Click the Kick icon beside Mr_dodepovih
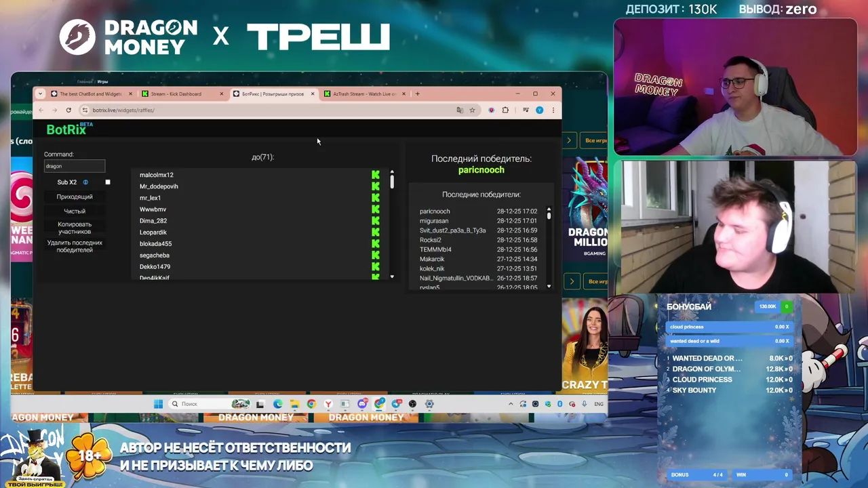Image resolution: width=868 pixels, height=488 pixels. pos(376,186)
